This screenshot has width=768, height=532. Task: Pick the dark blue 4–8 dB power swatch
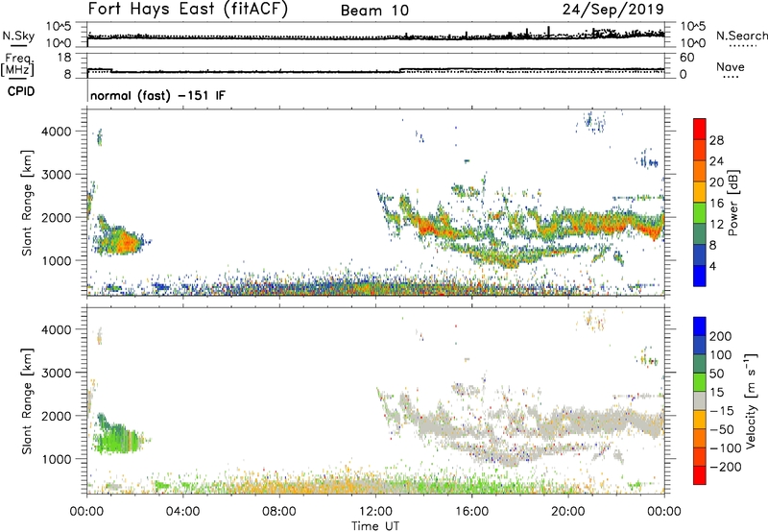[x=700, y=254]
